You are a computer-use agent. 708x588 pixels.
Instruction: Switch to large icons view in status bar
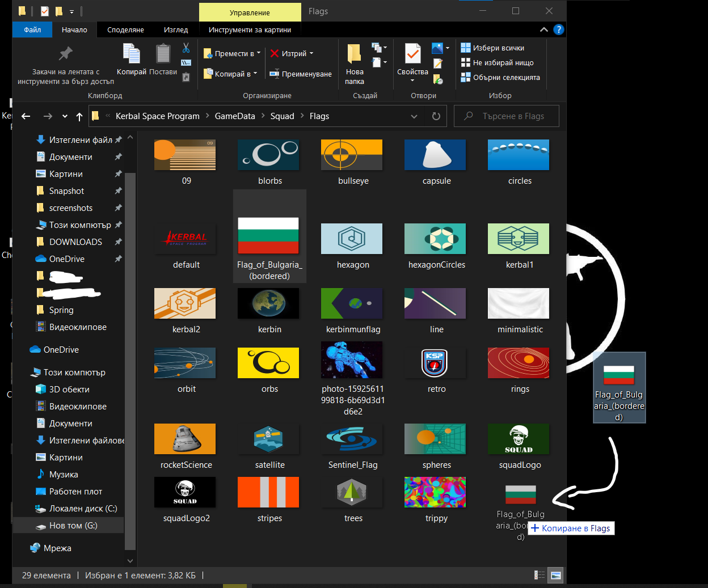tap(556, 575)
